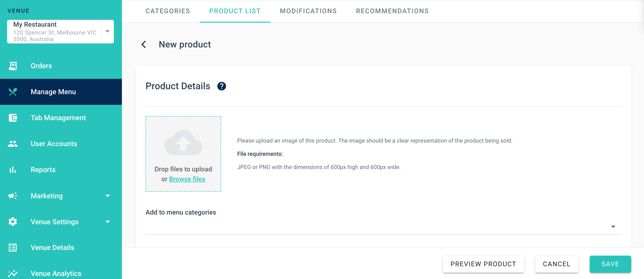644x279 pixels.
Task: Click the Venue Settings gear icon
Action: [13, 222]
